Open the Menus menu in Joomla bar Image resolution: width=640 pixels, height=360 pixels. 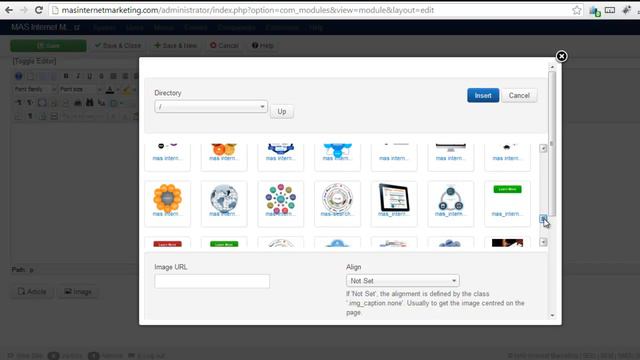[x=164, y=28]
